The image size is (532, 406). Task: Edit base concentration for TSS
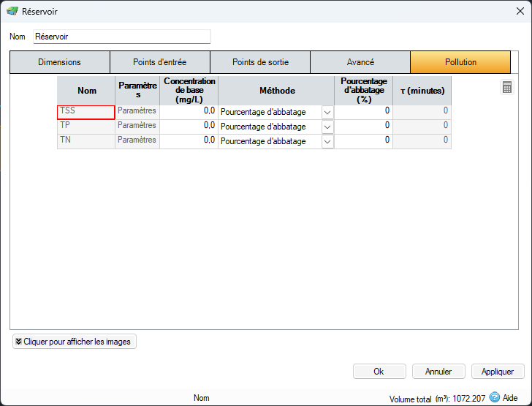pyautogui.click(x=189, y=113)
